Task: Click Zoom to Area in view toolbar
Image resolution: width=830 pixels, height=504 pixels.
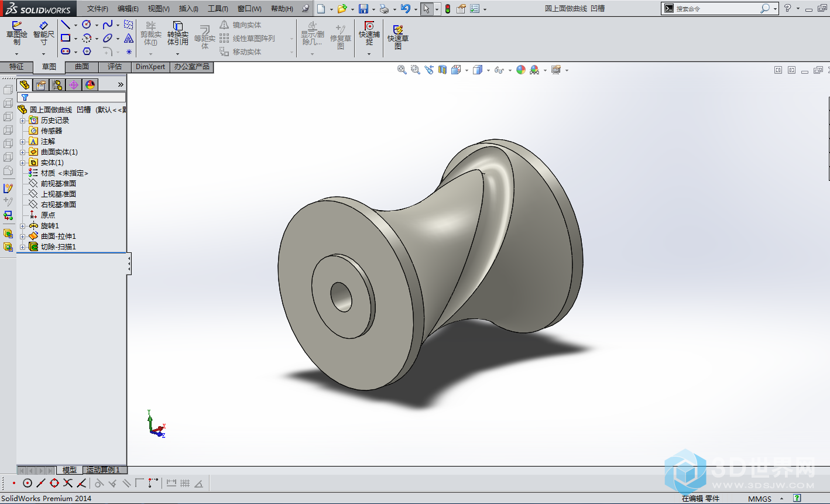Action: point(416,70)
